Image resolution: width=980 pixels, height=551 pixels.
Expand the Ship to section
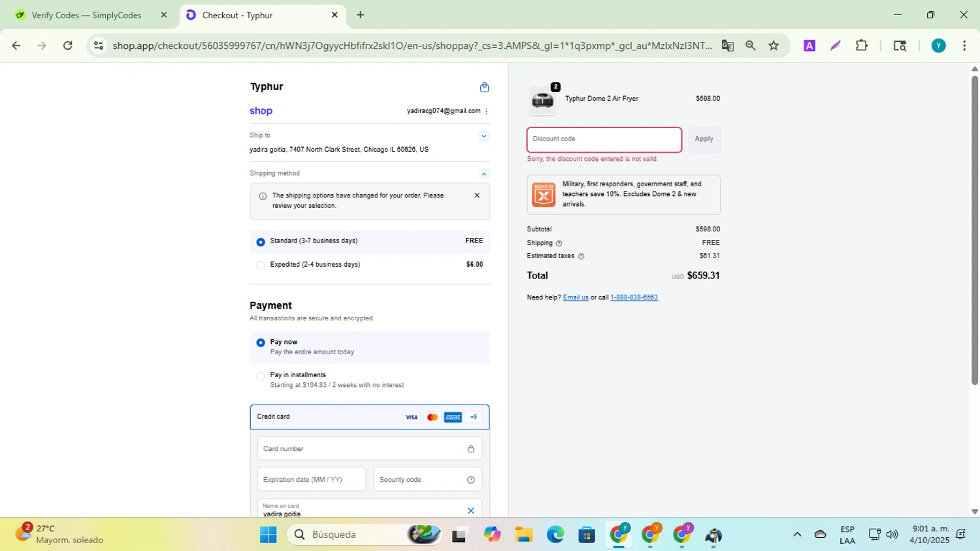coord(483,136)
